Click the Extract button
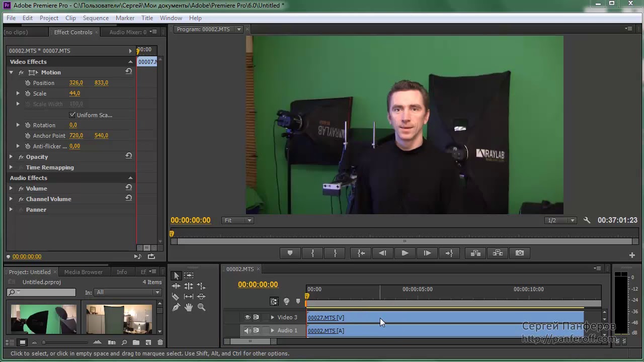 tap(498, 253)
